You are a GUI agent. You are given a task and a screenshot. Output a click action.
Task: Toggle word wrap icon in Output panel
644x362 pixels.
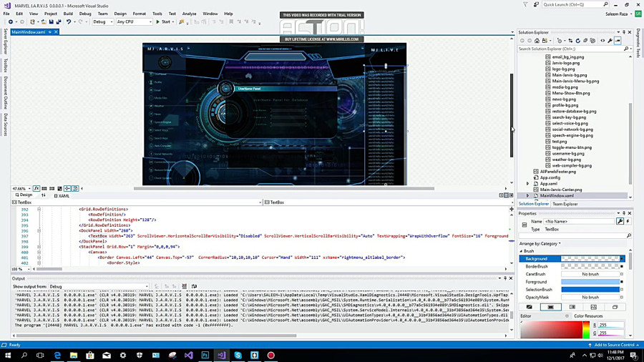coord(194,286)
